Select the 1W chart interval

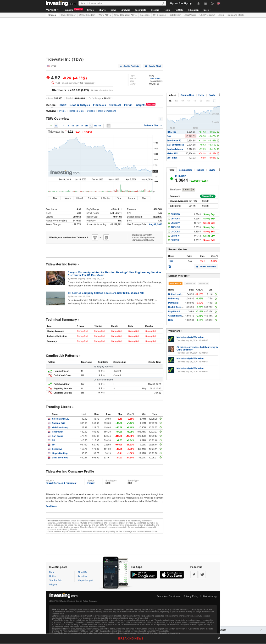tap(95, 126)
